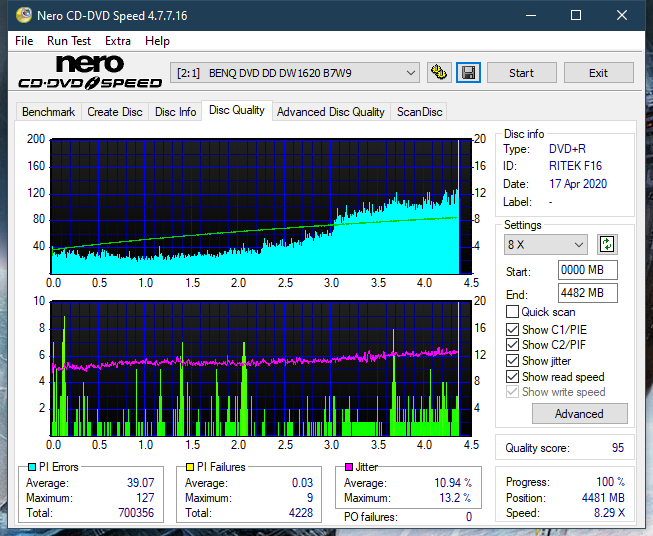Click the PI Failures maximum 9
The height and width of the screenshot is (536, 653).
click(310, 498)
